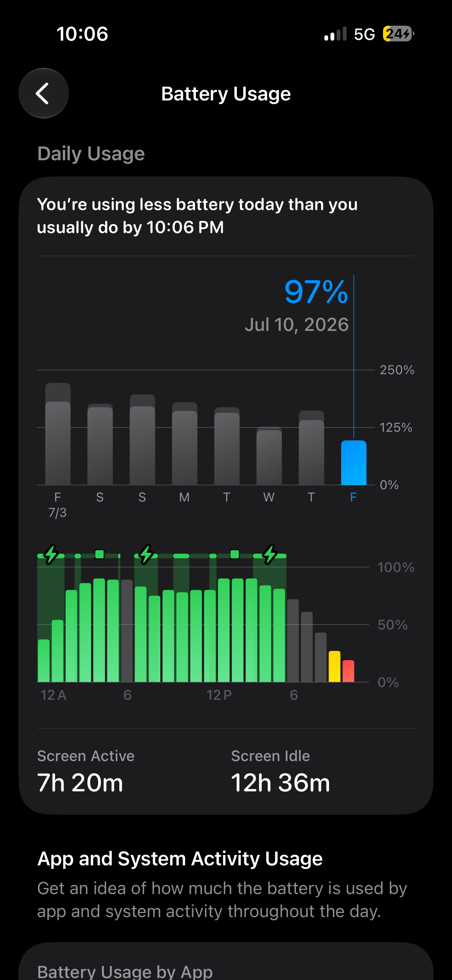452x980 pixels.
Task: Select the yellow hourly battery level bar
Action: click(335, 666)
